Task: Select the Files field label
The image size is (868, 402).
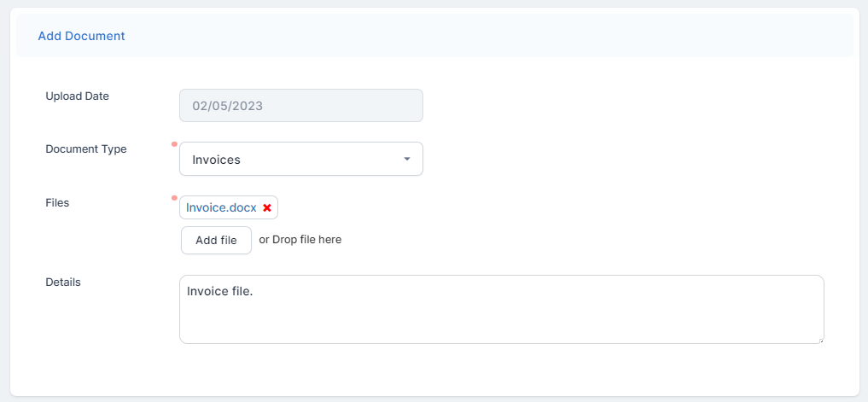Action: (57, 202)
